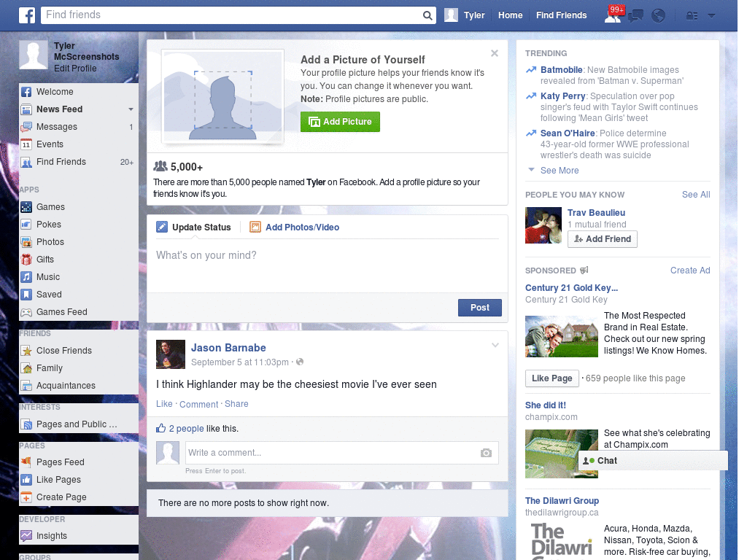Click Katy Perry trending topic
The image size is (747, 560).
562,96
